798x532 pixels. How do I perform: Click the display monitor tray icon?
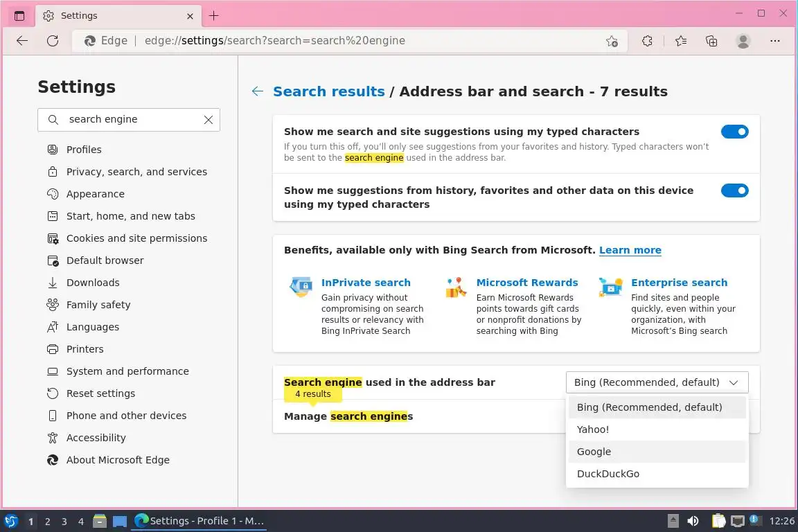pyautogui.click(x=738, y=521)
